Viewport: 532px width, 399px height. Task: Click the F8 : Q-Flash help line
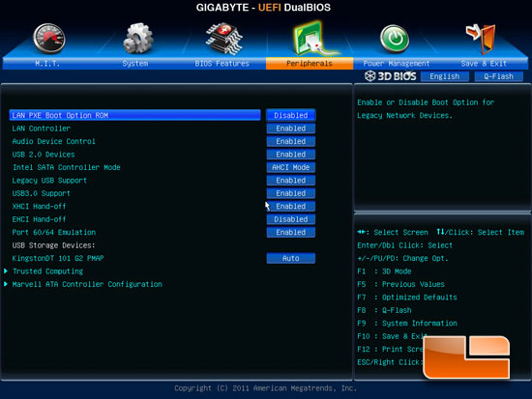click(x=384, y=310)
